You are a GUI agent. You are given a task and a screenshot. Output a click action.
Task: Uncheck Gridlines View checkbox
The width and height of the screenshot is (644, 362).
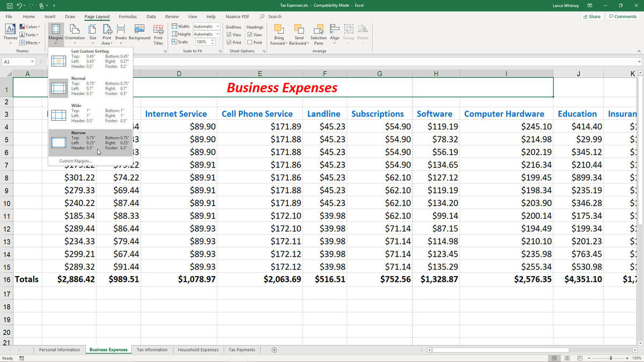(x=230, y=35)
